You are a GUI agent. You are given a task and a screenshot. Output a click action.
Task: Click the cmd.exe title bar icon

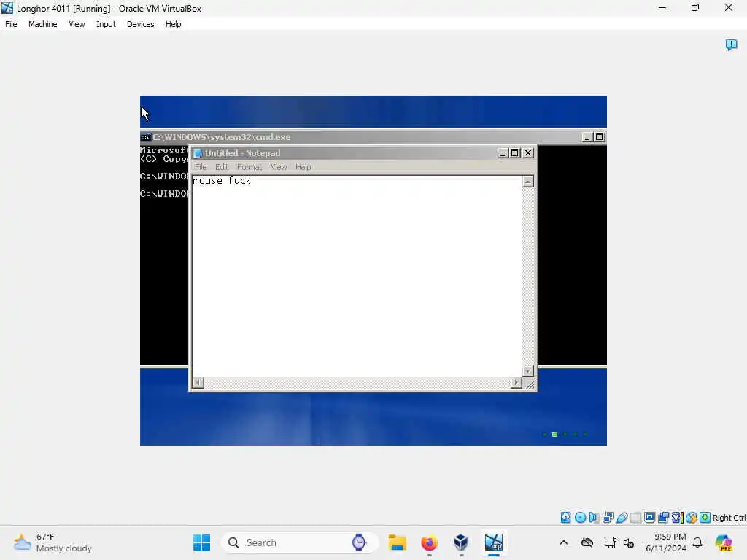tap(145, 137)
